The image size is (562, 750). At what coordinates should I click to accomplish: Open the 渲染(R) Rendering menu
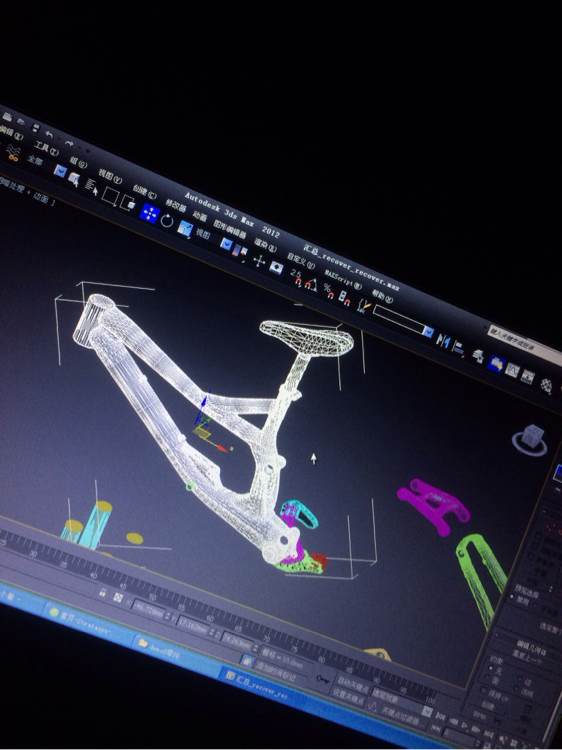265,245
